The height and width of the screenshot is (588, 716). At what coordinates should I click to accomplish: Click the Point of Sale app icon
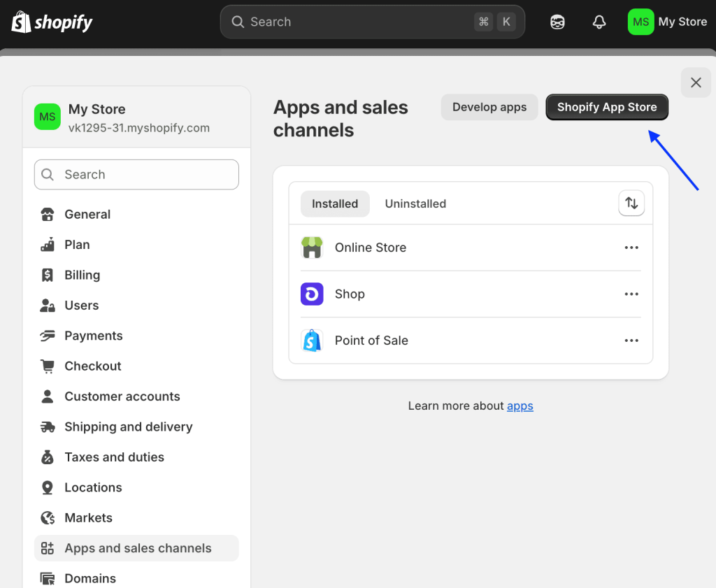point(312,340)
